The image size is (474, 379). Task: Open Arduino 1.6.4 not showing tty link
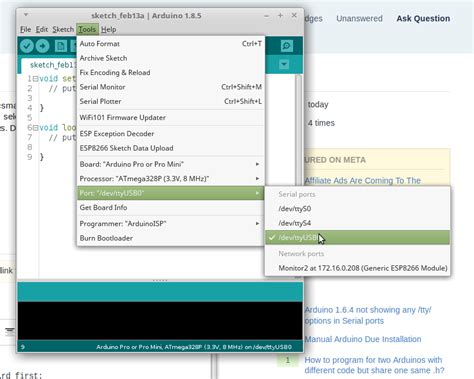point(368,315)
